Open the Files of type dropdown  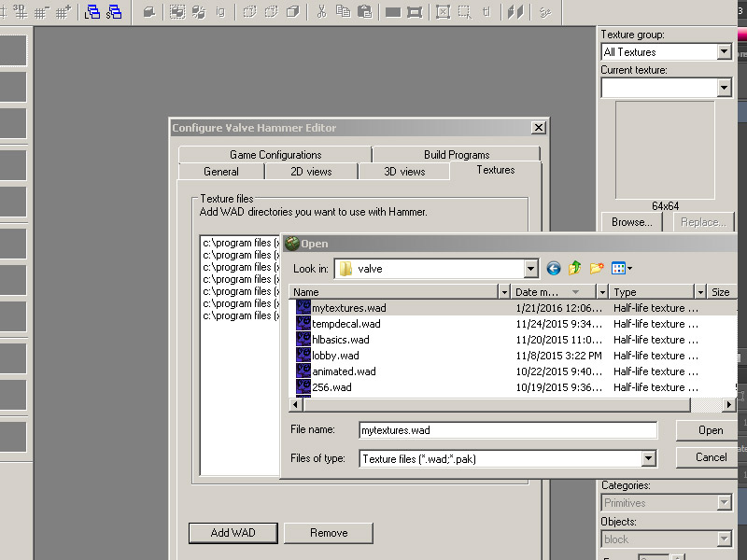click(x=648, y=459)
